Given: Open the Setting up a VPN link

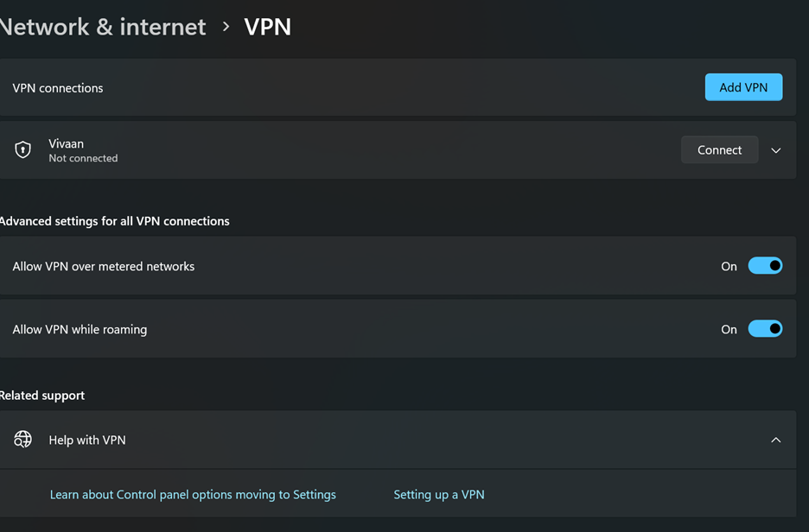Looking at the screenshot, I should [439, 495].
